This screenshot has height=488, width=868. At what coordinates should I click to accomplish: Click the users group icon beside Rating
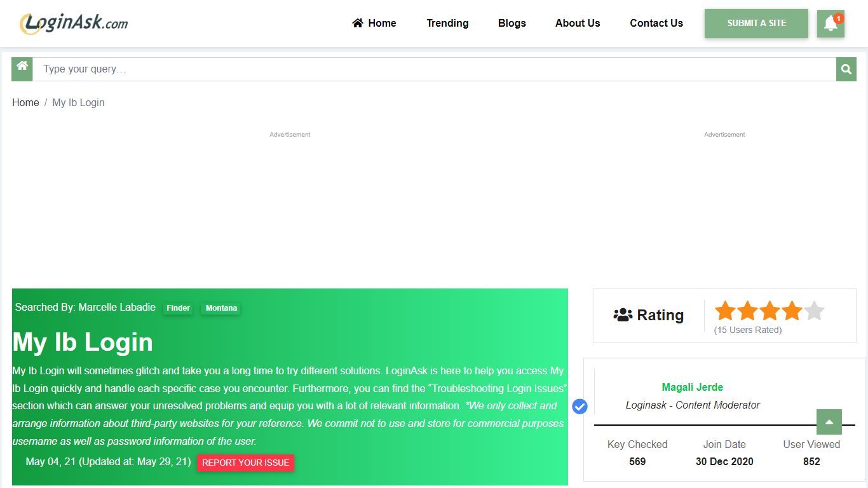click(623, 315)
